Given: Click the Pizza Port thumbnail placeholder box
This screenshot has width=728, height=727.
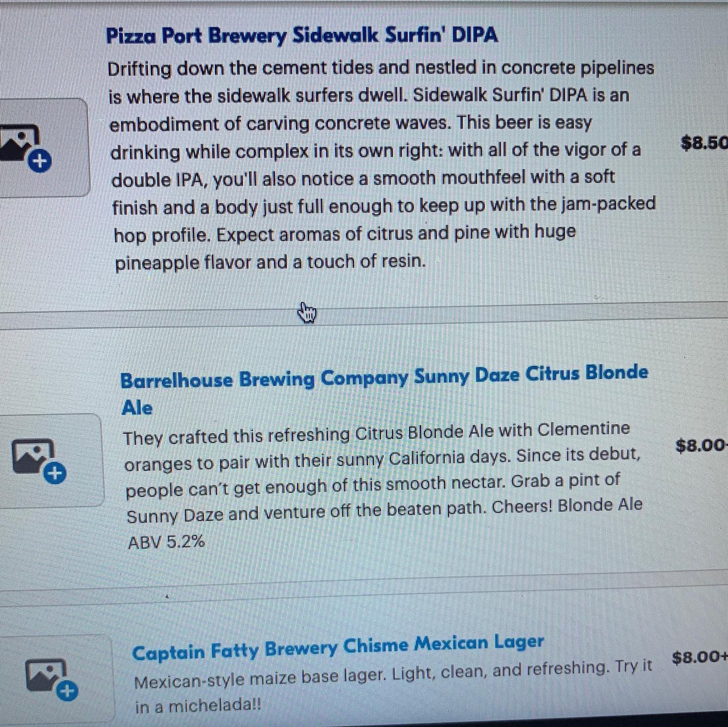Looking at the screenshot, I should coord(44,147).
